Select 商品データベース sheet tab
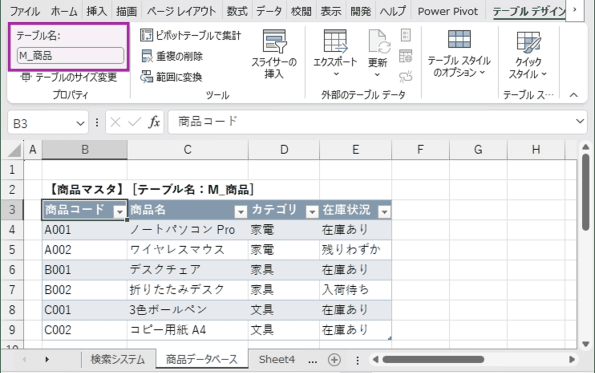Screen dimensions: 595x373 (202, 359)
